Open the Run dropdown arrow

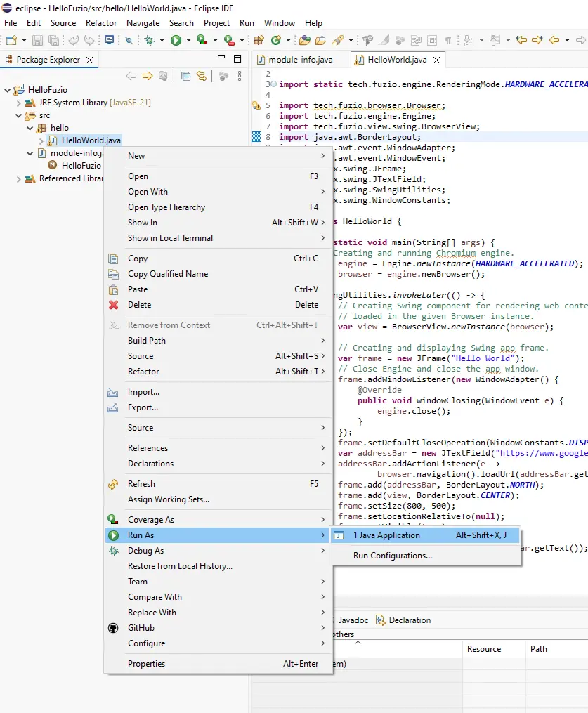(x=188, y=41)
